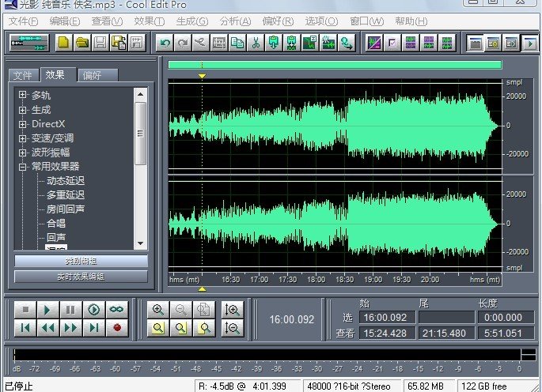Screen dimensions: 542x392
Task: Switch to multitrack view using leftmost toolbar button
Action: pos(29,42)
